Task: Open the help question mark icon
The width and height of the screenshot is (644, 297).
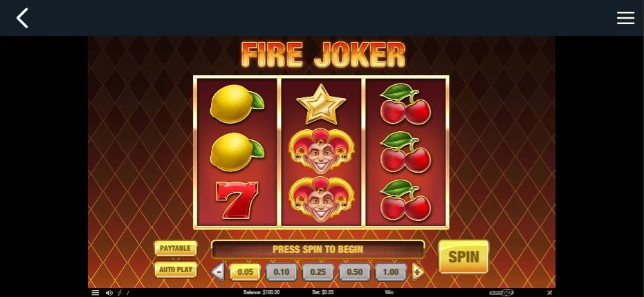Action: tap(128, 292)
